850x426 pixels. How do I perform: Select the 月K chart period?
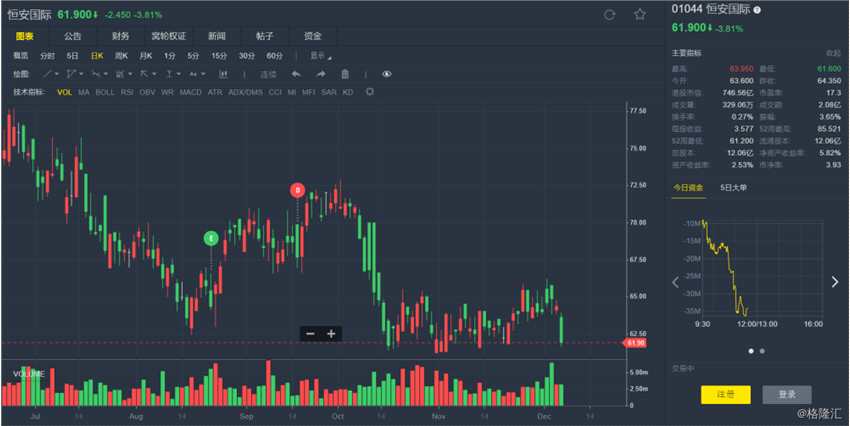146,56
